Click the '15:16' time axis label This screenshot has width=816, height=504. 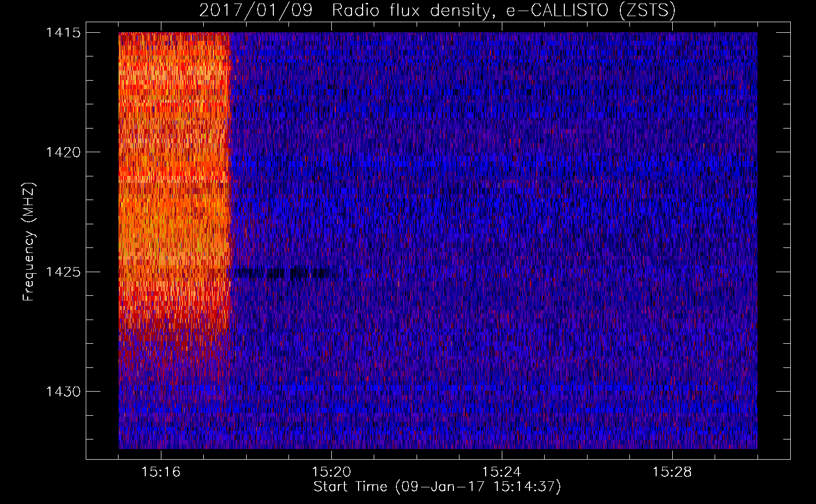point(161,472)
